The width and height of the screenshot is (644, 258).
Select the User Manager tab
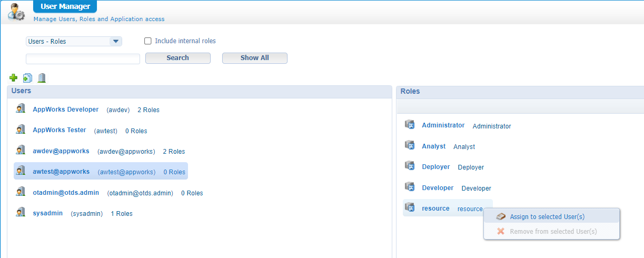[x=65, y=7]
